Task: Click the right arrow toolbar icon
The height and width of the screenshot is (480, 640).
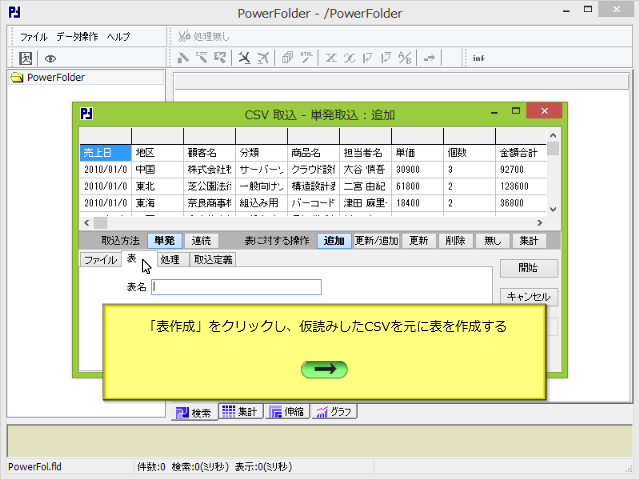Action: pyautogui.click(x=429, y=58)
